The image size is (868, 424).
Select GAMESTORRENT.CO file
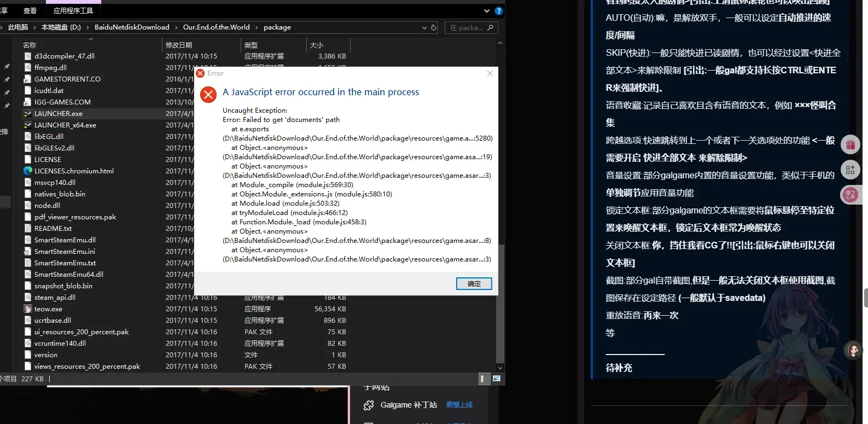67,79
